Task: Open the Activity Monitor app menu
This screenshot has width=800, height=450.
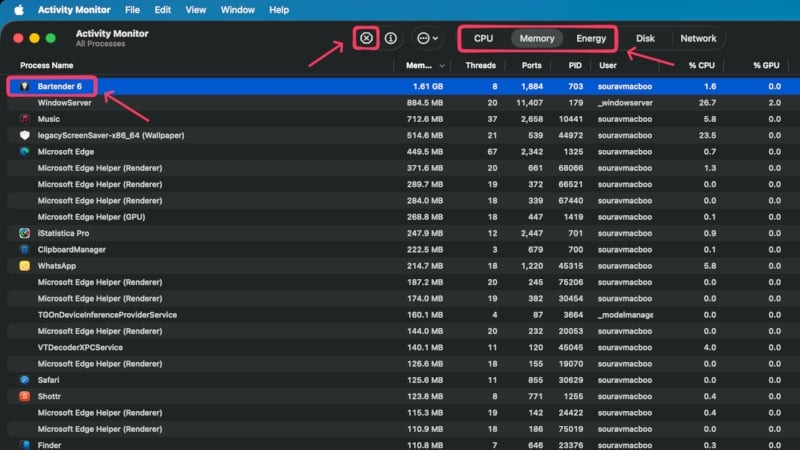Action: (x=74, y=10)
